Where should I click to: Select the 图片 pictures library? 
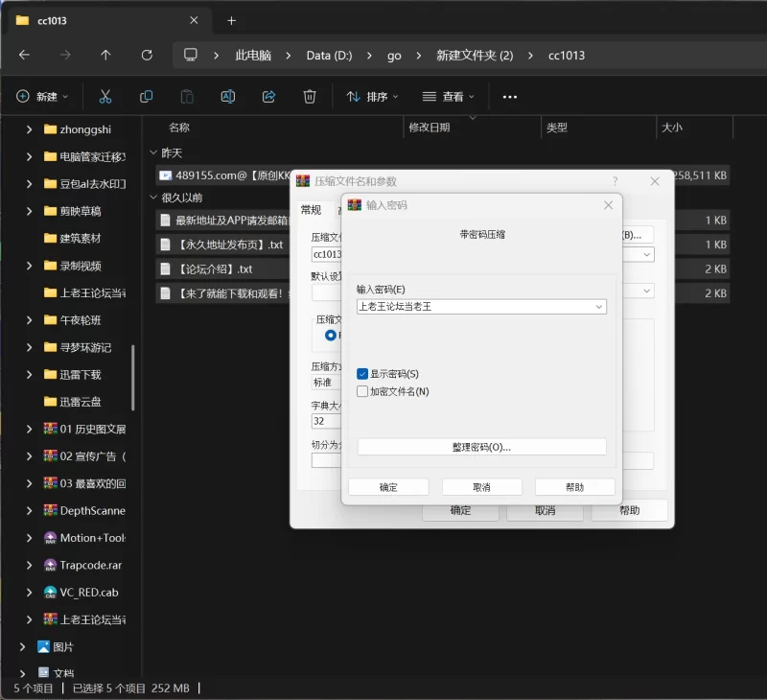(x=56, y=646)
